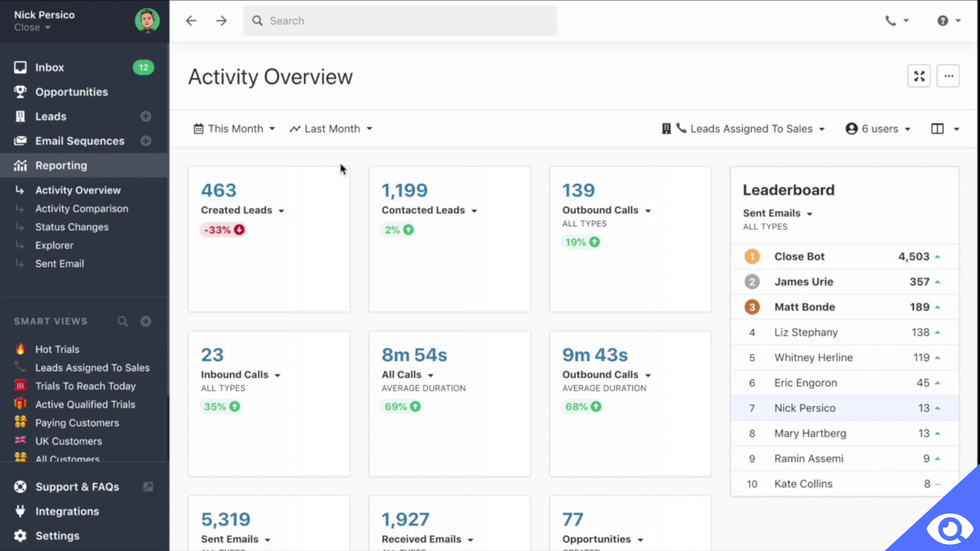The width and height of the screenshot is (980, 551).
Task: Click the 9m 43s Outbound Calls duration value
Action: point(595,355)
